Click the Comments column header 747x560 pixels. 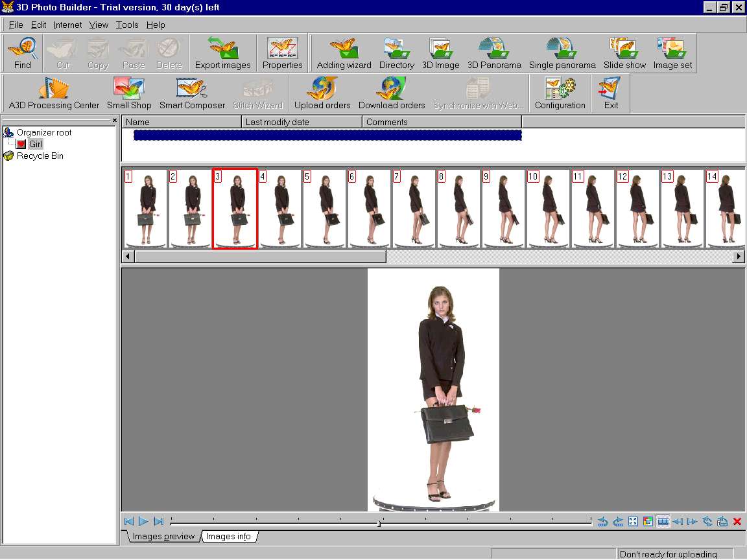click(442, 122)
